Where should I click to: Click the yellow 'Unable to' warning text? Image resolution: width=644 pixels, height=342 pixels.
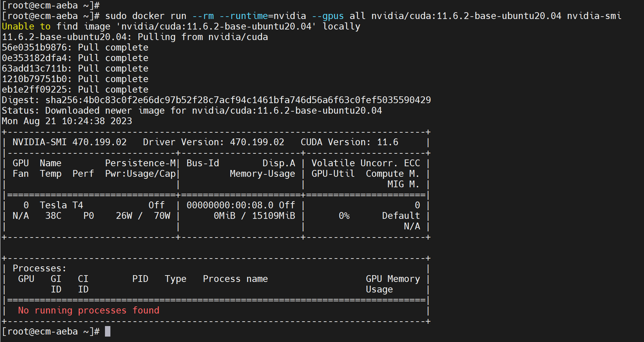tap(26, 26)
